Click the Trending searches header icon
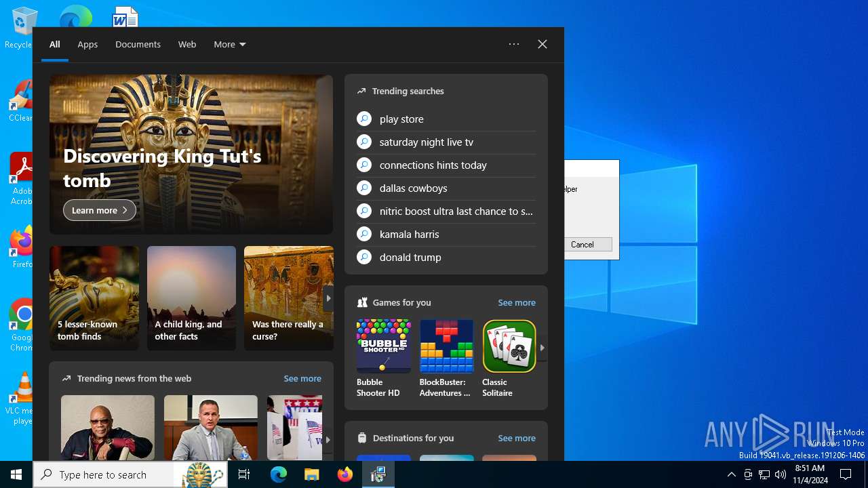868x488 pixels. click(361, 91)
